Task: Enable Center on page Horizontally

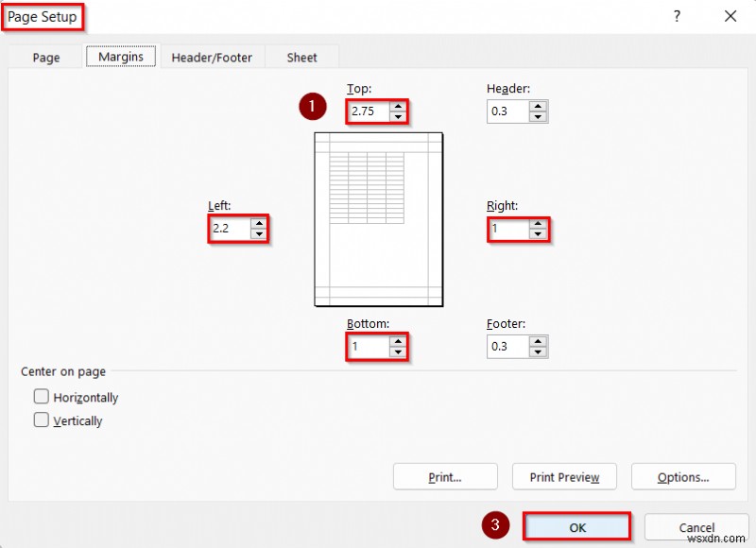Action: click(x=41, y=397)
